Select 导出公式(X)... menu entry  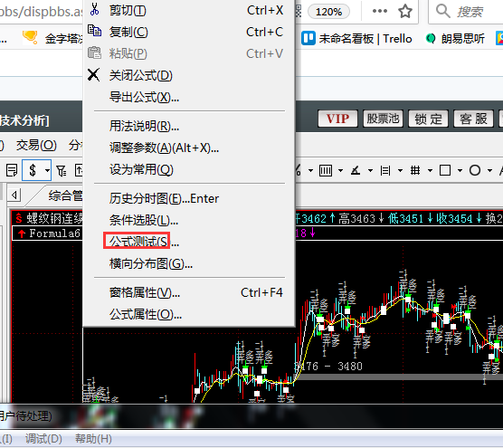click(x=189, y=97)
